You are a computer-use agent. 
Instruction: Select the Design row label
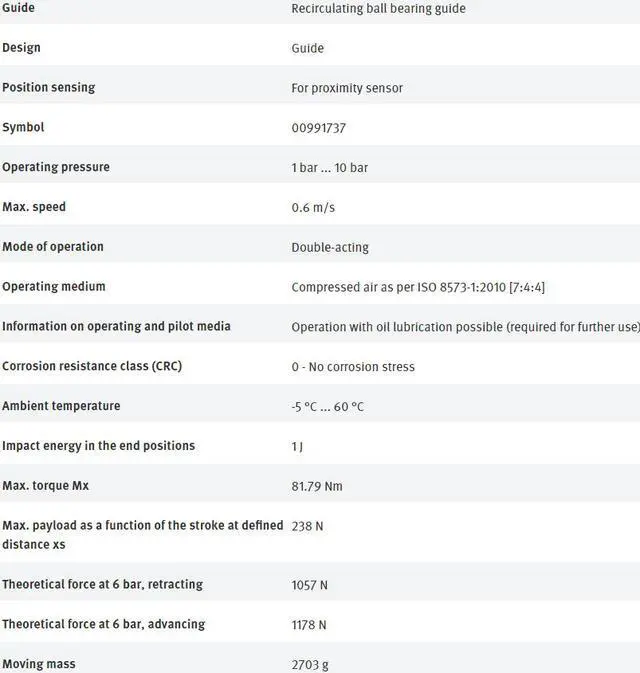click(x=21, y=48)
